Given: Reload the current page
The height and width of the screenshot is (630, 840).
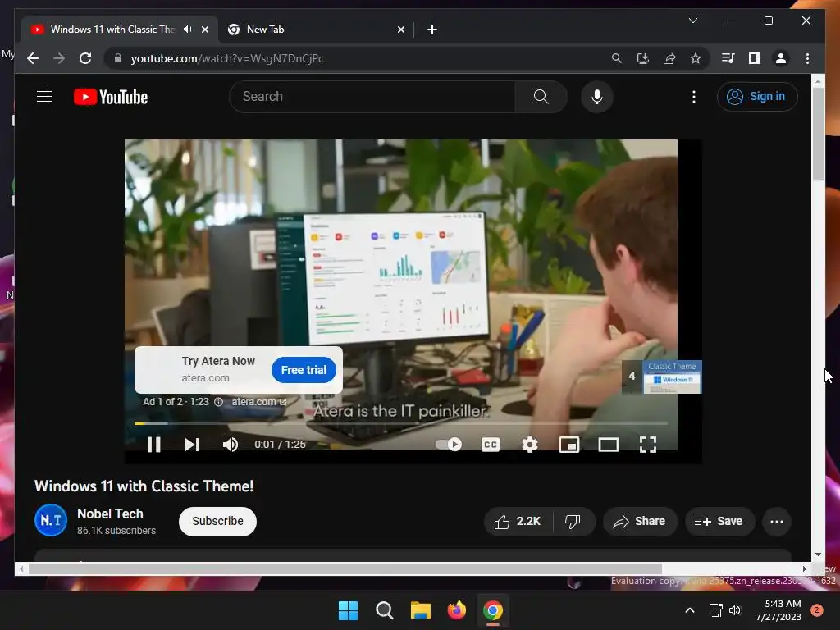Looking at the screenshot, I should [x=85, y=58].
